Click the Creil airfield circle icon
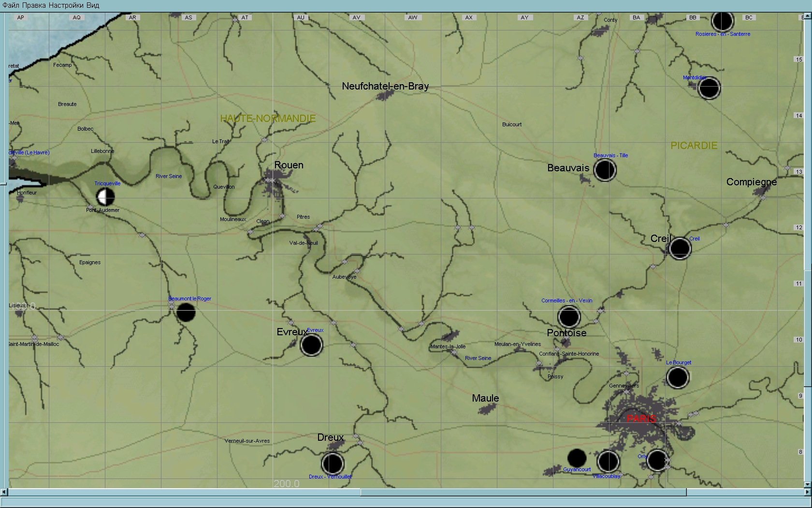Image resolution: width=812 pixels, height=508 pixels. (x=680, y=248)
